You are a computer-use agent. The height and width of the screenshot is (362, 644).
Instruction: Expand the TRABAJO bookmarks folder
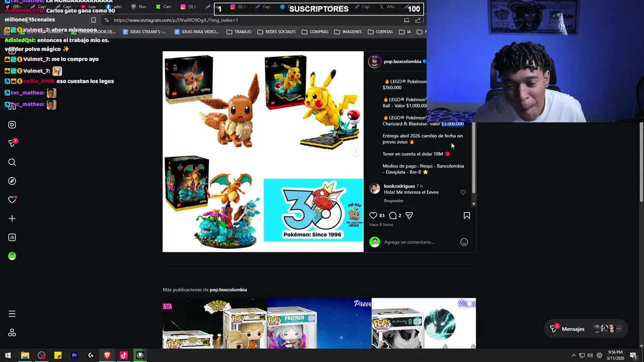coord(239,32)
